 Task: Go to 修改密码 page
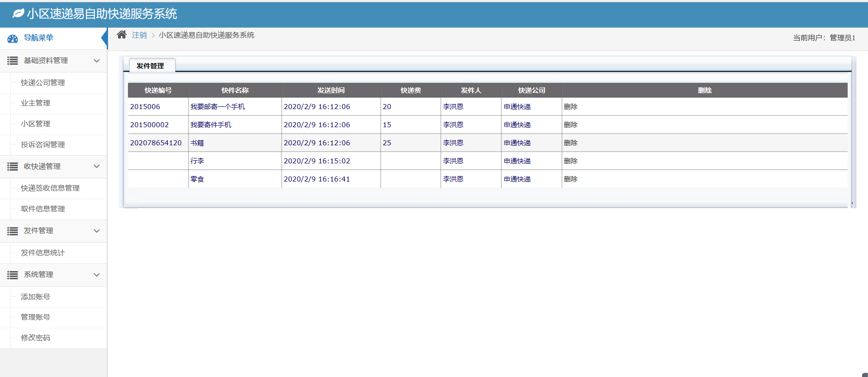pyautogui.click(x=36, y=338)
